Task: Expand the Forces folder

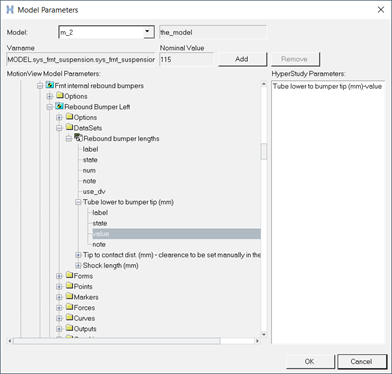Action: (59, 308)
